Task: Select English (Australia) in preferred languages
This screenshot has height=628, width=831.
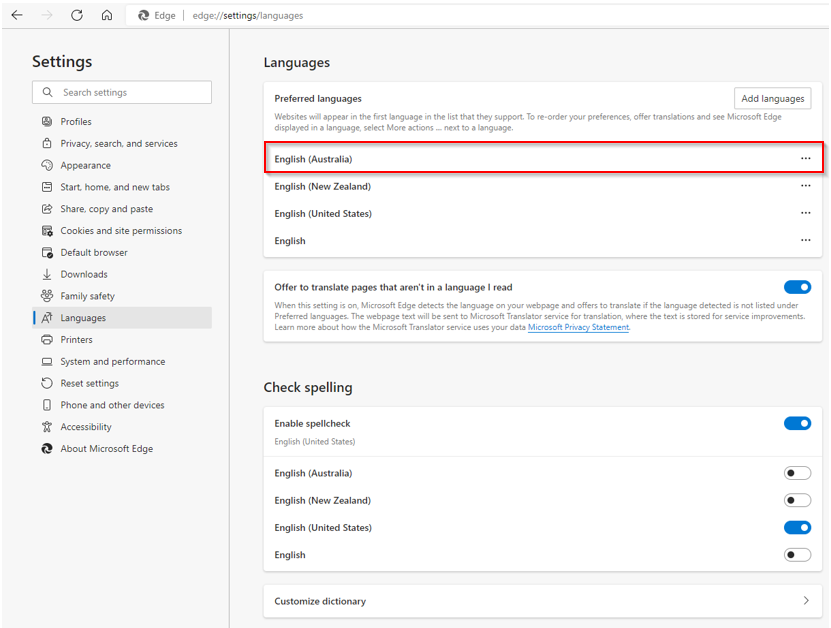Action: pos(543,157)
